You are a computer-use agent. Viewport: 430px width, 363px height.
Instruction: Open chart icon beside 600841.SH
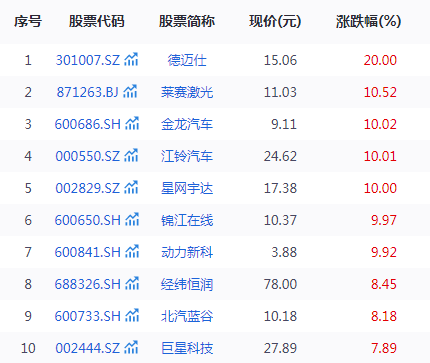[132, 251]
